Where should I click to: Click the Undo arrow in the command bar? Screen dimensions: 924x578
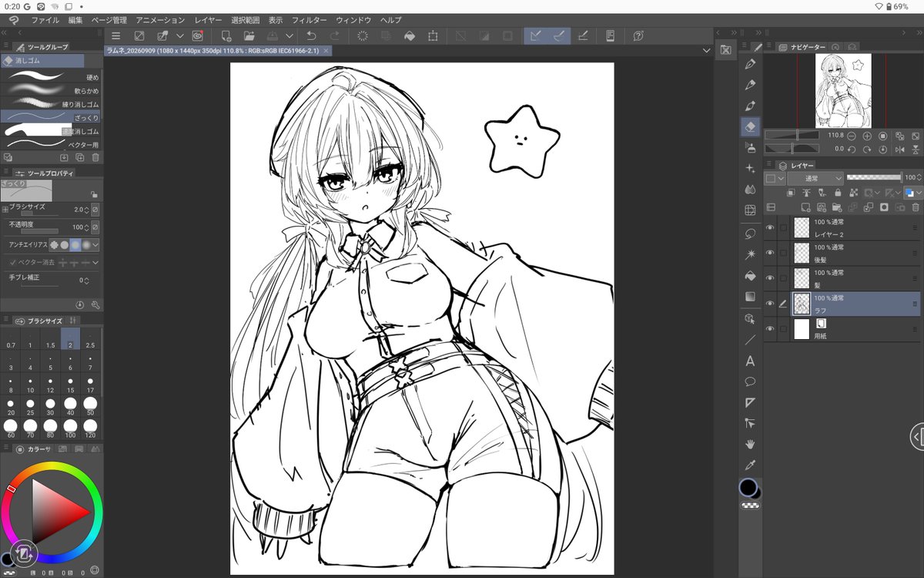pyautogui.click(x=311, y=35)
